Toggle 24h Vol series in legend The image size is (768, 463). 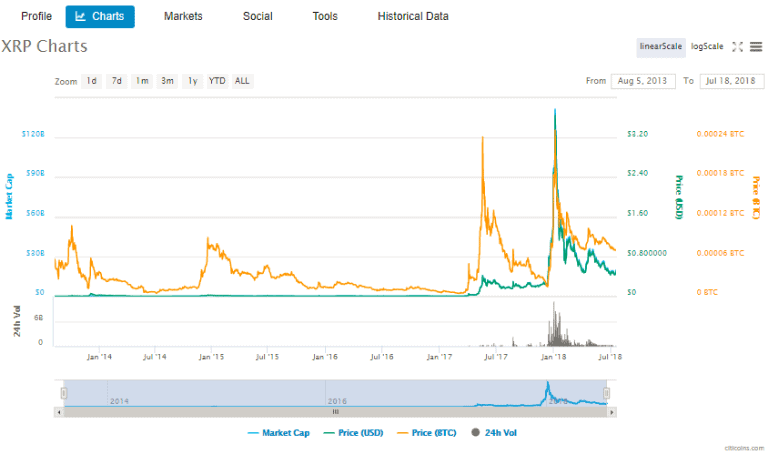click(x=494, y=433)
